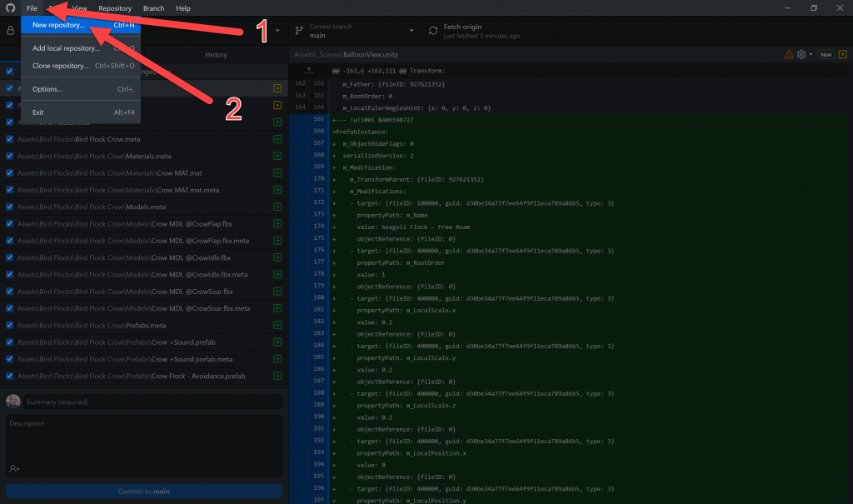Choose Add local repository... menu entry
The image size is (853, 504).
(81, 48)
